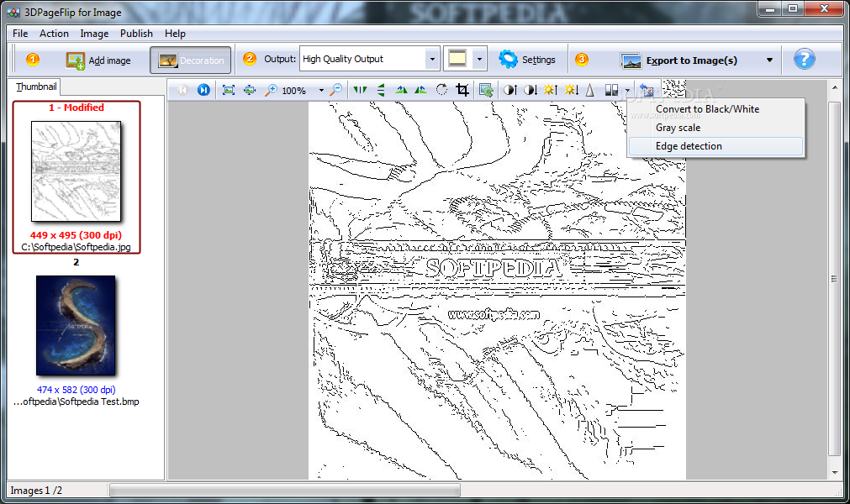Open the background color dropdown arrow
Viewport: 850px width, 504px height.
[479, 59]
